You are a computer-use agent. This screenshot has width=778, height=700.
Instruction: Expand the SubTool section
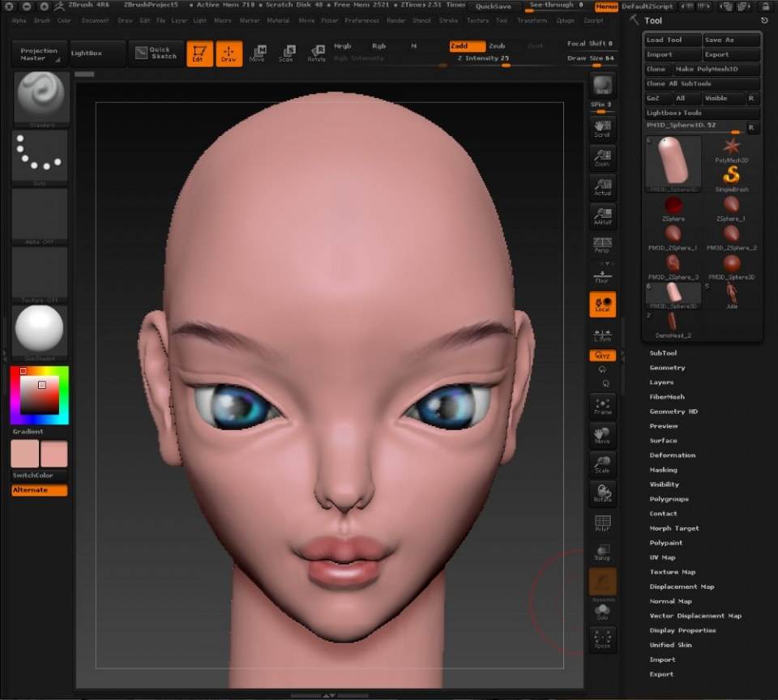[x=663, y=352]
